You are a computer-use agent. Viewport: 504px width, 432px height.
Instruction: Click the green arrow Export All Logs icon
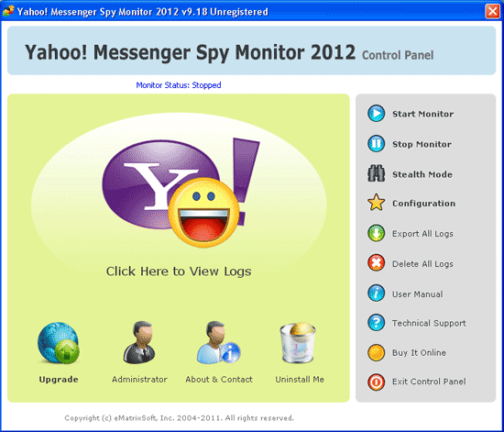tap(376, 233)
